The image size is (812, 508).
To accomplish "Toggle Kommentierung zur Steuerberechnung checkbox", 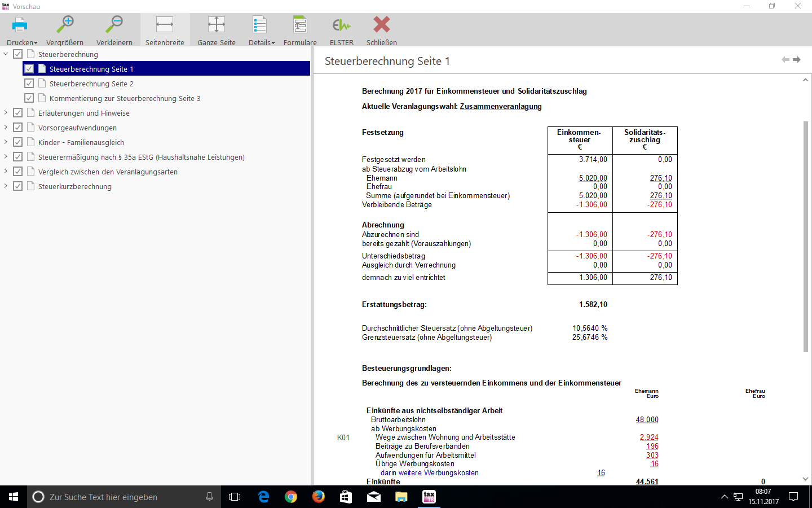I will pos(29,98).
